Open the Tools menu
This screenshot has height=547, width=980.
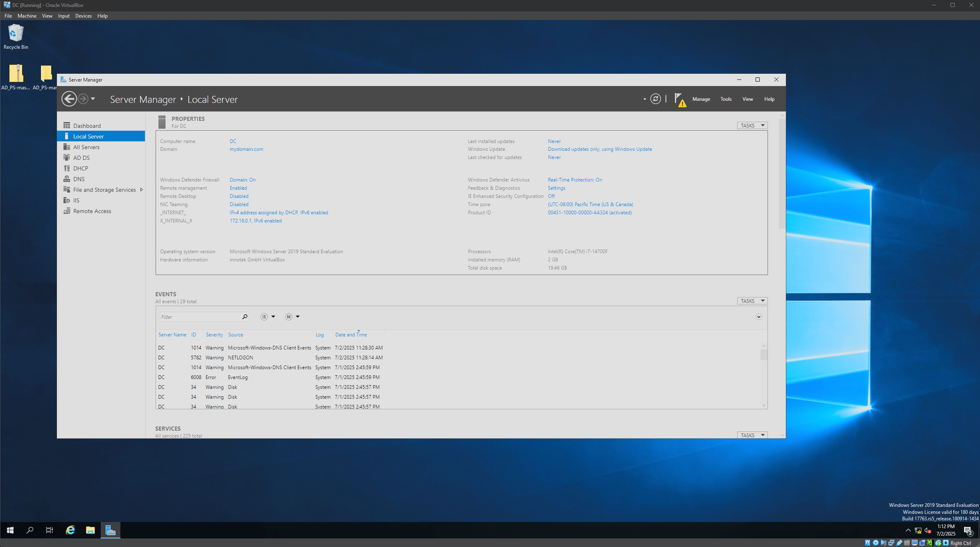(x=726, y=99)
